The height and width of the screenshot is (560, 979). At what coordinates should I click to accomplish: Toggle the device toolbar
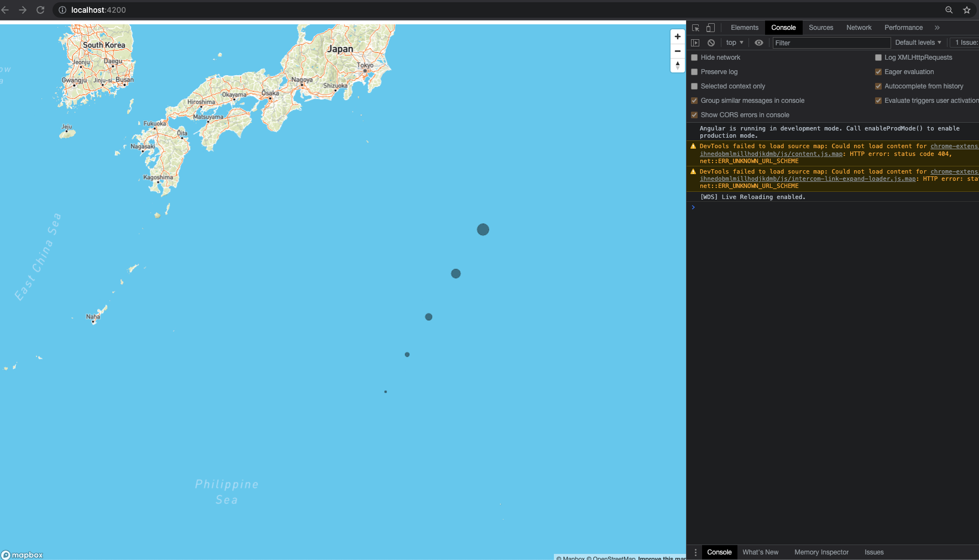pos(710,28)
